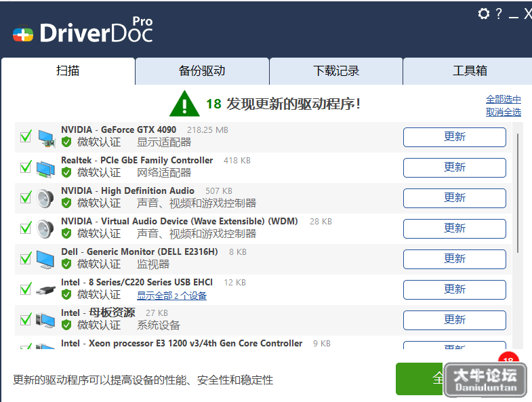Screen dimensions: 532x402
Task: Click the NVIDIA Virtual Audio Device speaker icon
Action: pyautogui.click(x=45, y=229)
